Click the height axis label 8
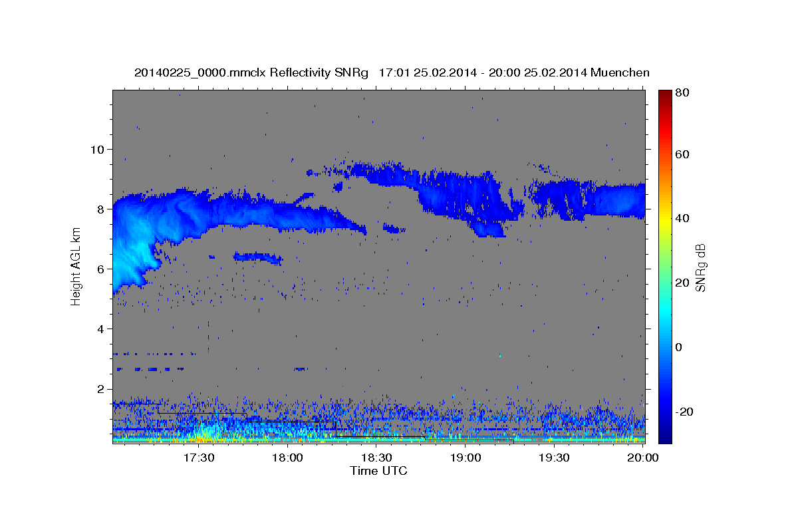798x532 pixels. pos(102,209)
